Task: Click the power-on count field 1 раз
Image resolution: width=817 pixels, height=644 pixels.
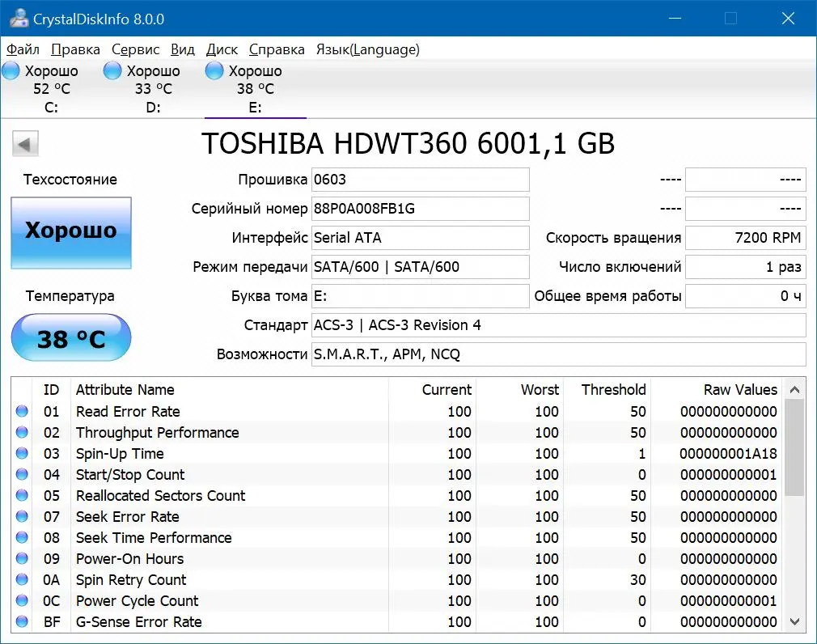Action: point(746,267)
